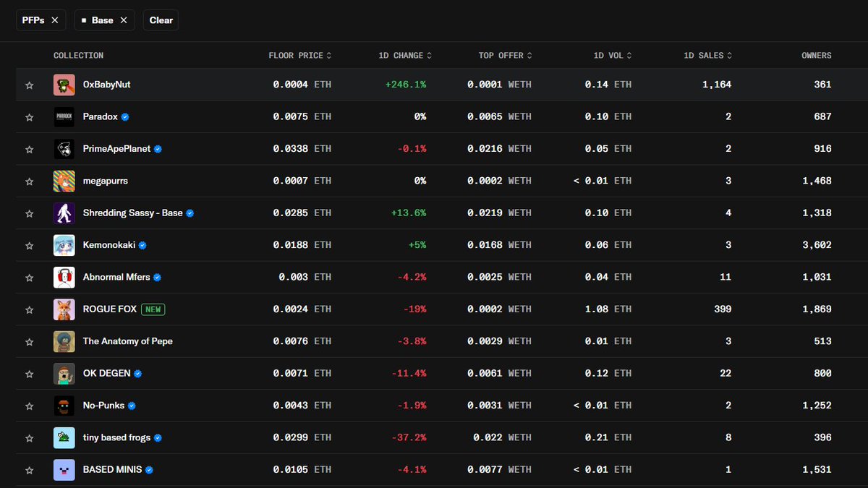Open the ROGUE FOX collection name
Image resolution: width=868 pixels, height=488 pixels.
[x=109, y=309]
